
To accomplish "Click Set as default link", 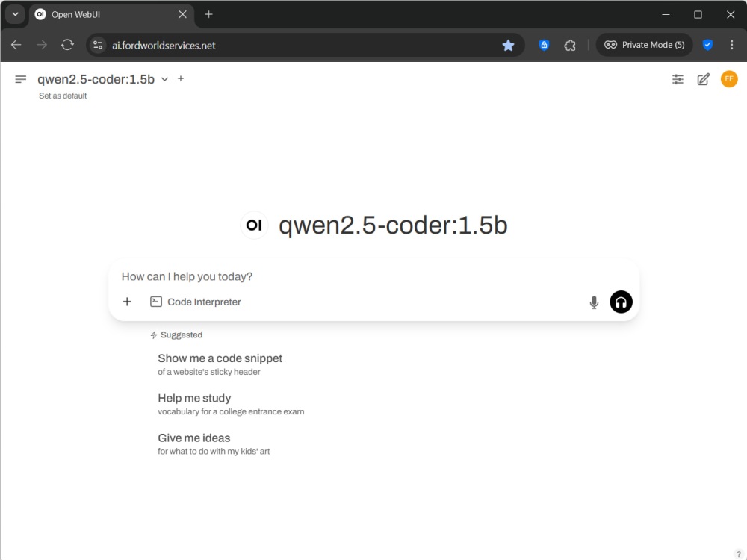I will point(63,96).
